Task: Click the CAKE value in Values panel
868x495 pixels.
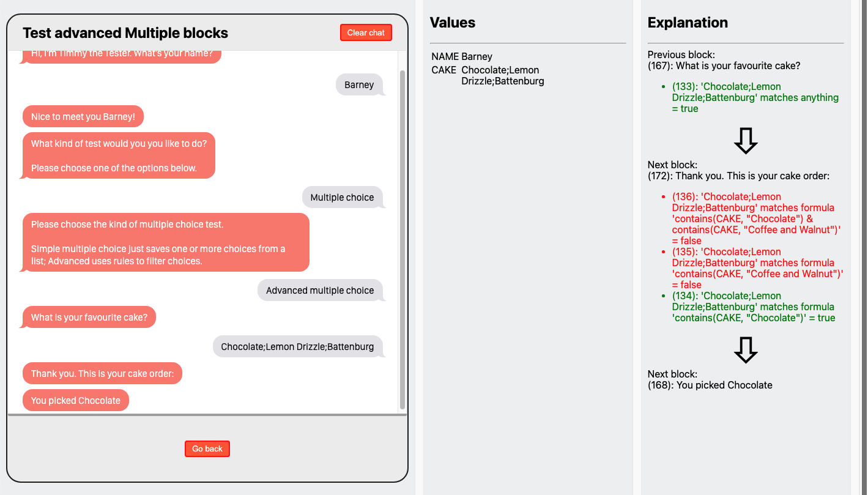Action: point(502,75)
